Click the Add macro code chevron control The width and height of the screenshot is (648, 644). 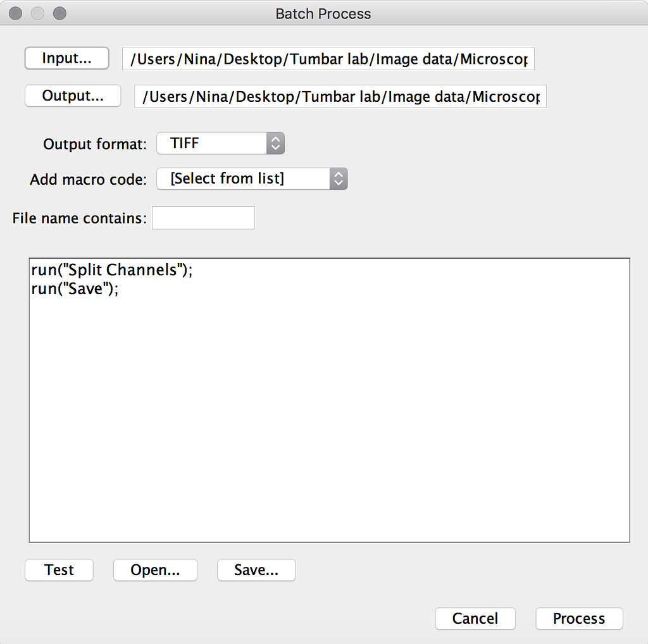[337, 178]
